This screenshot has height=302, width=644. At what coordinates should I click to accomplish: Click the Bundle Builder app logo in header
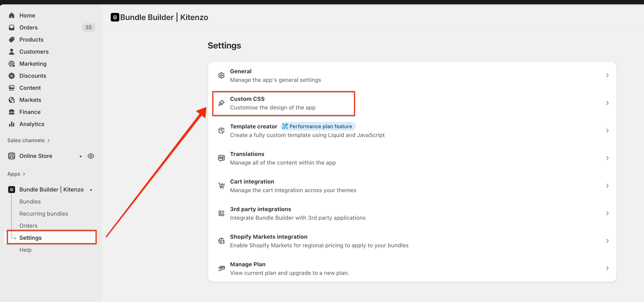(115, 17)
